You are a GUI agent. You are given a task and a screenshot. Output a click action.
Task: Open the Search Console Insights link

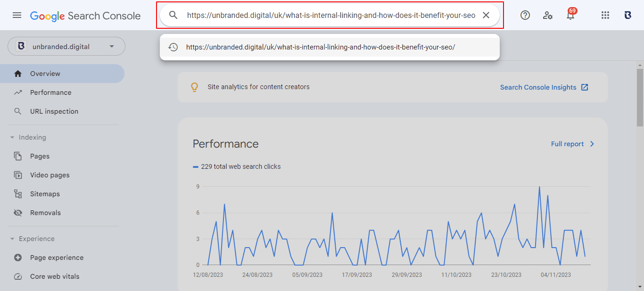pyautogui.click(x=544, y=87)
